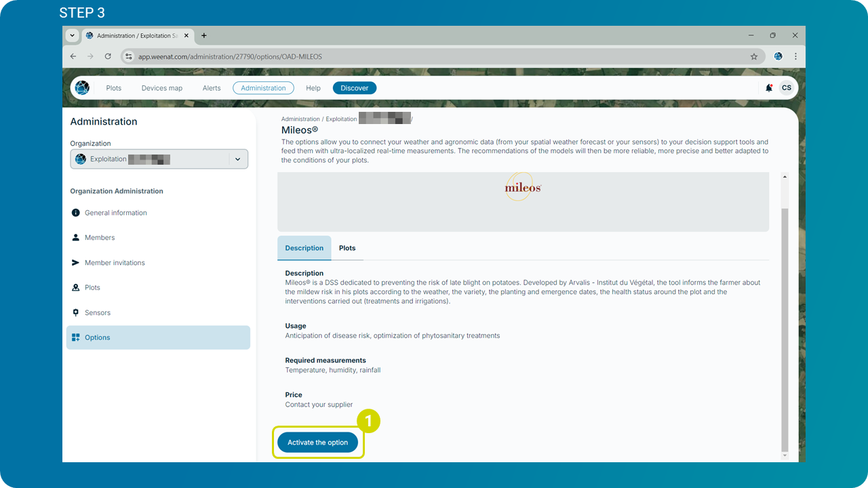Switch to the Description tab
The image size is (868, 488).
[x=304, y=248]
